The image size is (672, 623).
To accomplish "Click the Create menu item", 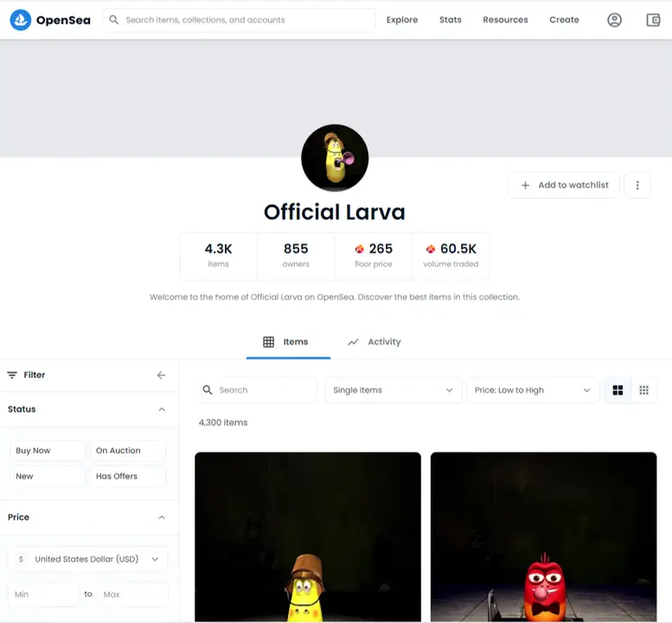I will (564, 20).
